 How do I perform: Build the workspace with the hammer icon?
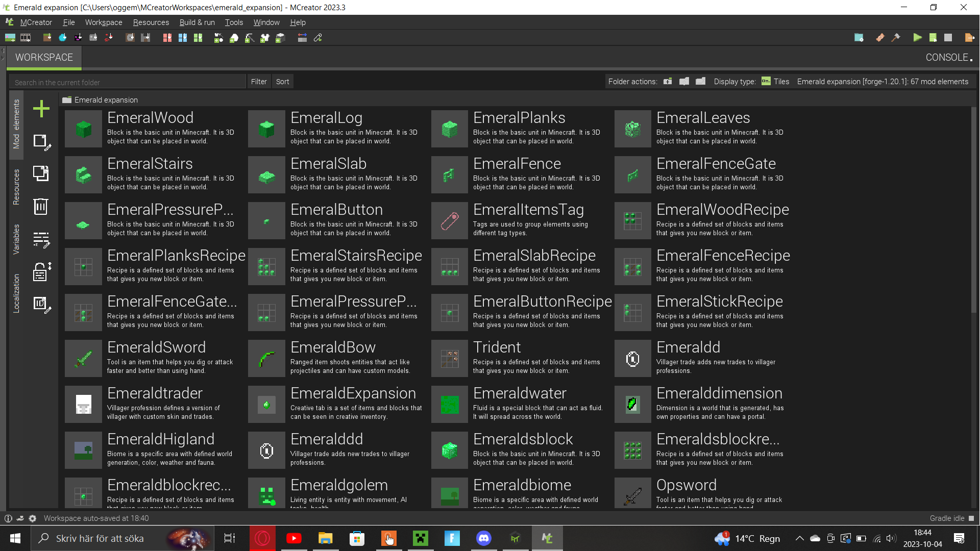coord(897,37)
